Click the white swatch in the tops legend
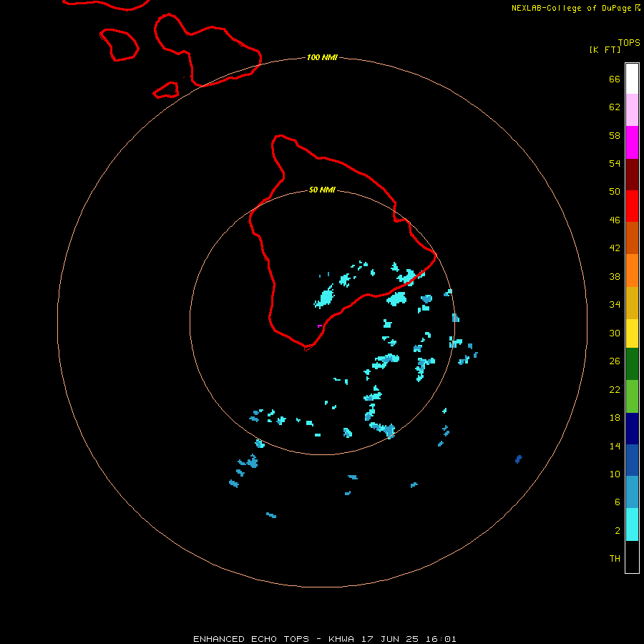644x644 pixels. click(632, 79)
